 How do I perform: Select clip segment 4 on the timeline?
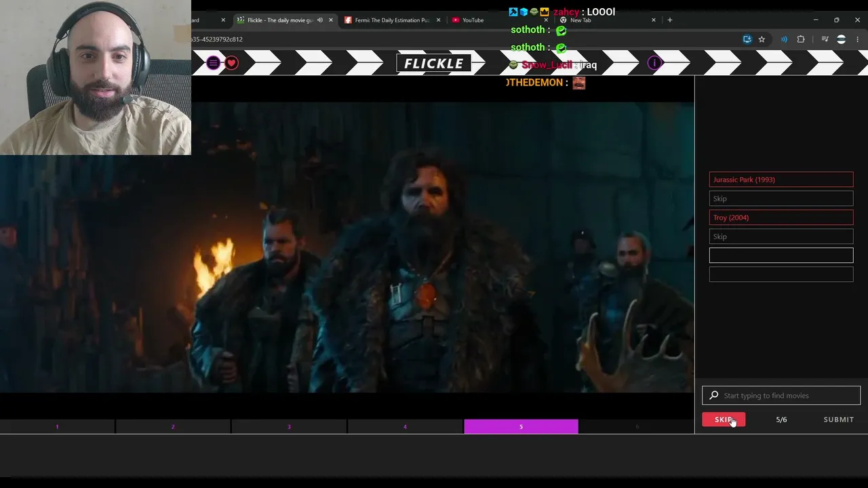click(x=405, y=426)
